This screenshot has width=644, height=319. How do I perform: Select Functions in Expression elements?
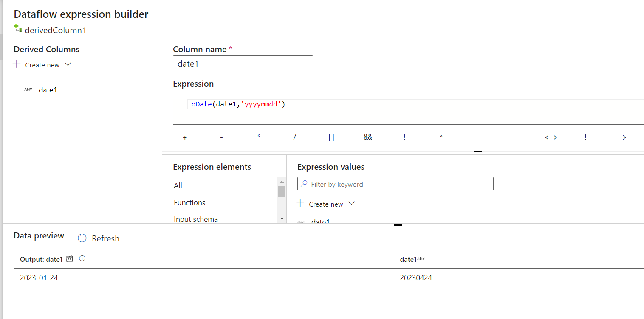(x=189, y=203)
